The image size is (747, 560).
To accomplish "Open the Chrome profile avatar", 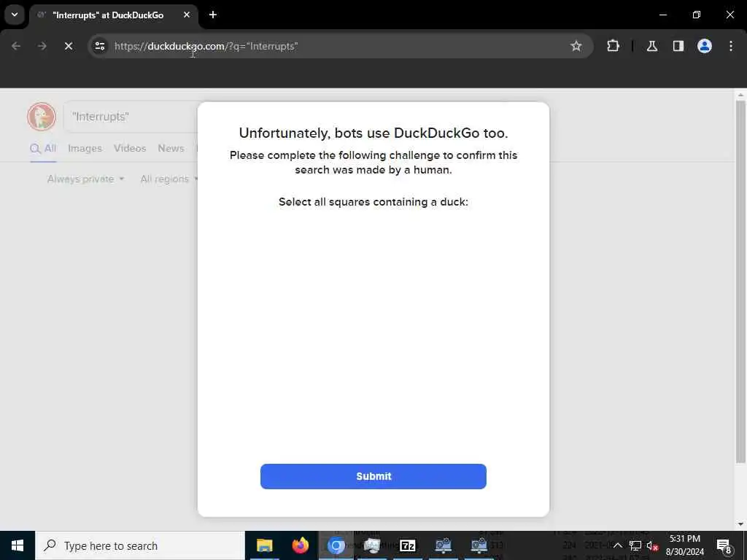I will 705,46.
